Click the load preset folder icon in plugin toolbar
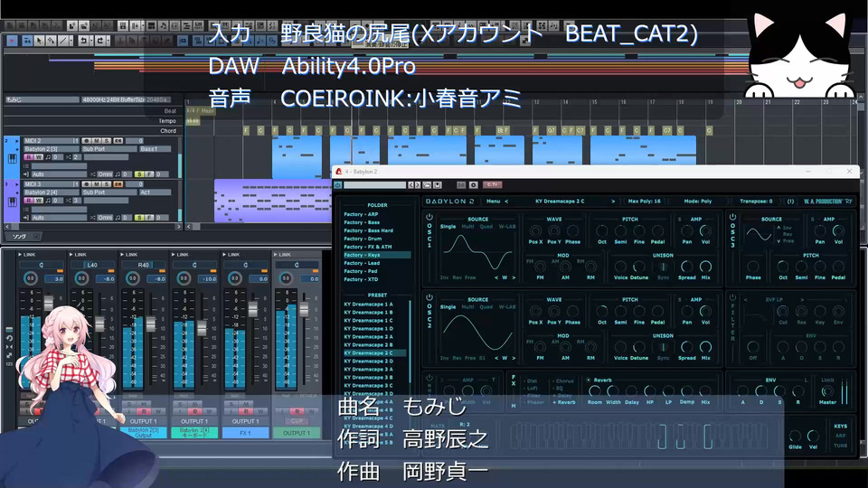The image size is (868, 488). click(427, 184)
